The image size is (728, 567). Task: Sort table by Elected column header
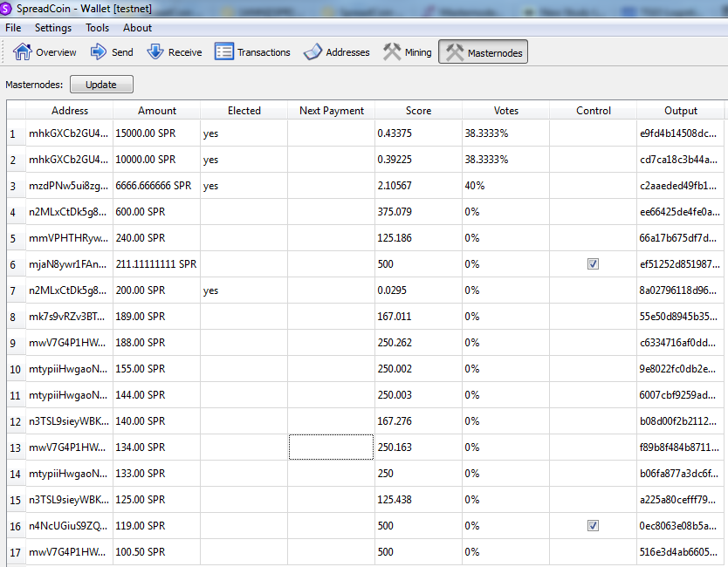pyautogui.click(x=244, y=111)
